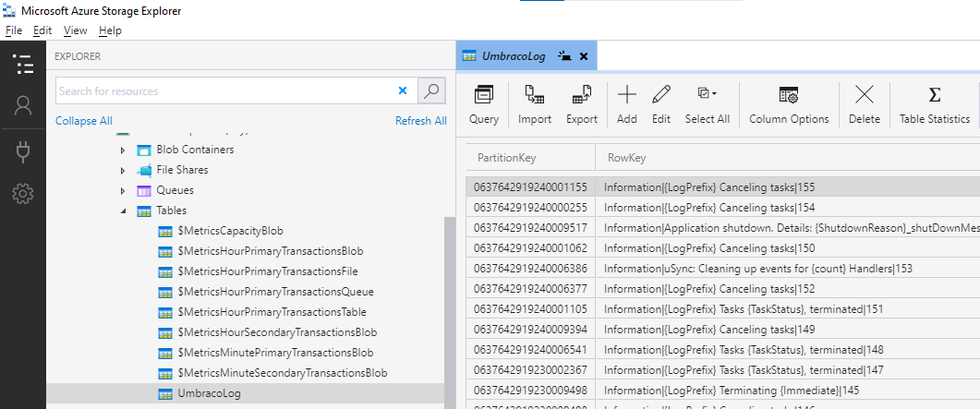
Task: Click RowKey cell ending with terminated|148
Action: (x=788, y=350)
